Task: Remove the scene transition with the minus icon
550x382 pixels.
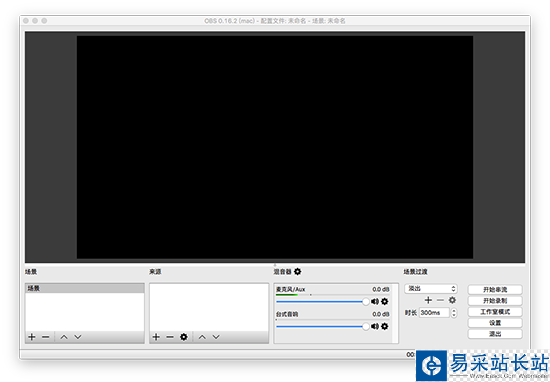Action: click(x=441, y=300)
